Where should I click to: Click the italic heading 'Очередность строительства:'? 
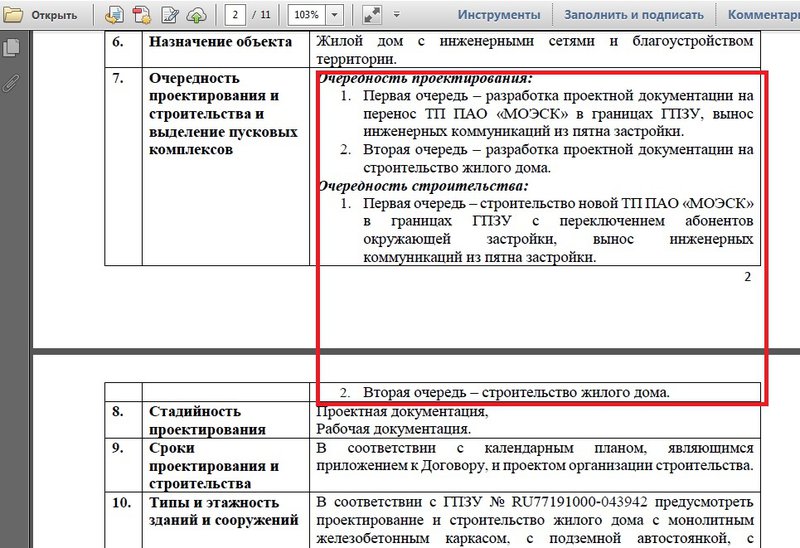click(x=423, y=186)
